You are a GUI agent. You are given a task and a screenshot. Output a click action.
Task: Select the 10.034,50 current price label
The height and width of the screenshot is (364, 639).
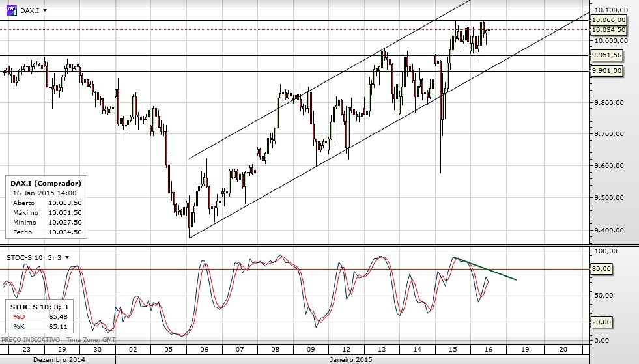[x=608, y=30]
